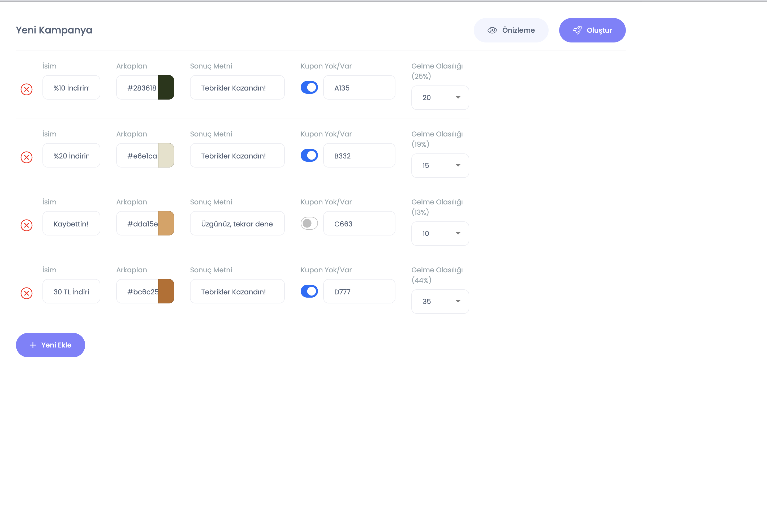Pick color from the #dda15e swatch
Image resolution: width=767 pixels, height=532 pixels.
(166, 224)
